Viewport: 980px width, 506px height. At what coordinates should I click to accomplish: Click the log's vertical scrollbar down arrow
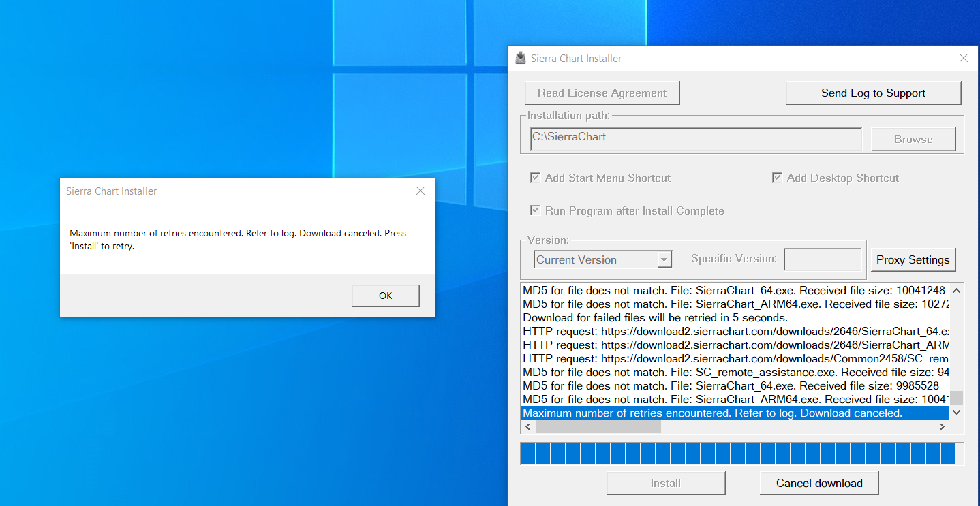click(x=957, y=413)
